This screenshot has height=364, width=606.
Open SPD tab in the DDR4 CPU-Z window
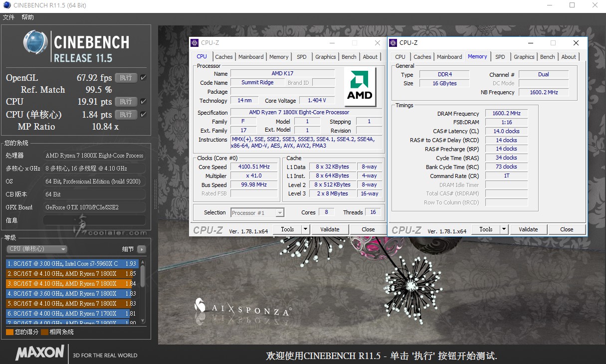coord(500,57)
